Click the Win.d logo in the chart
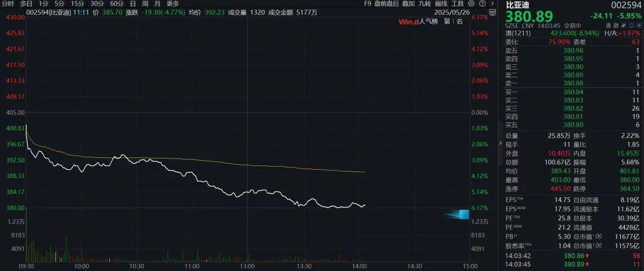644x271 pixels. [x=408, y=21]
